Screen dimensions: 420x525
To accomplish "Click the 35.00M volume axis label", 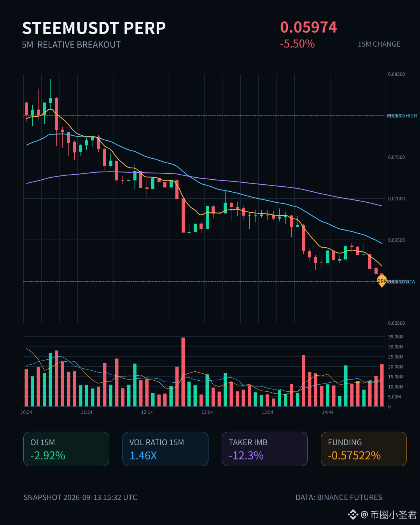I will click(x=396, y=337).
